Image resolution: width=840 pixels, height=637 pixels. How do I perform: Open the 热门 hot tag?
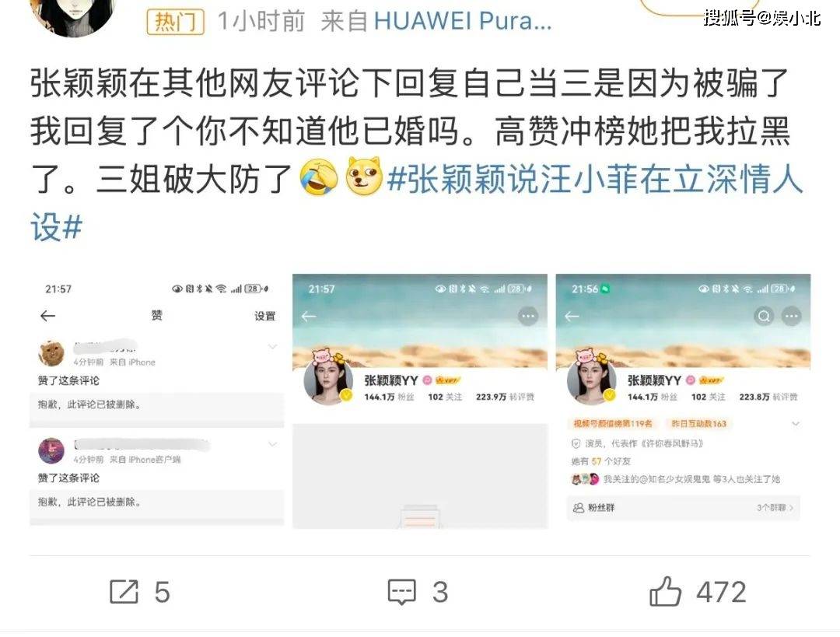click(x=175, y=23)
